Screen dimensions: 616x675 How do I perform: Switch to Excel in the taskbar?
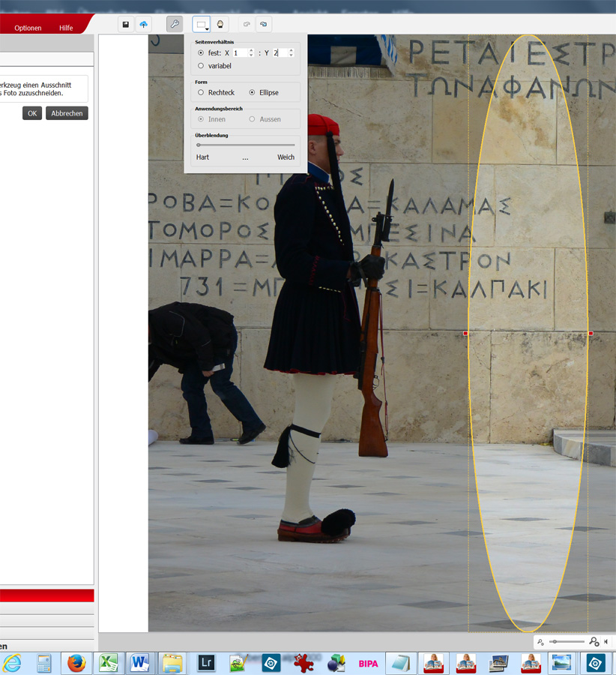109,664
